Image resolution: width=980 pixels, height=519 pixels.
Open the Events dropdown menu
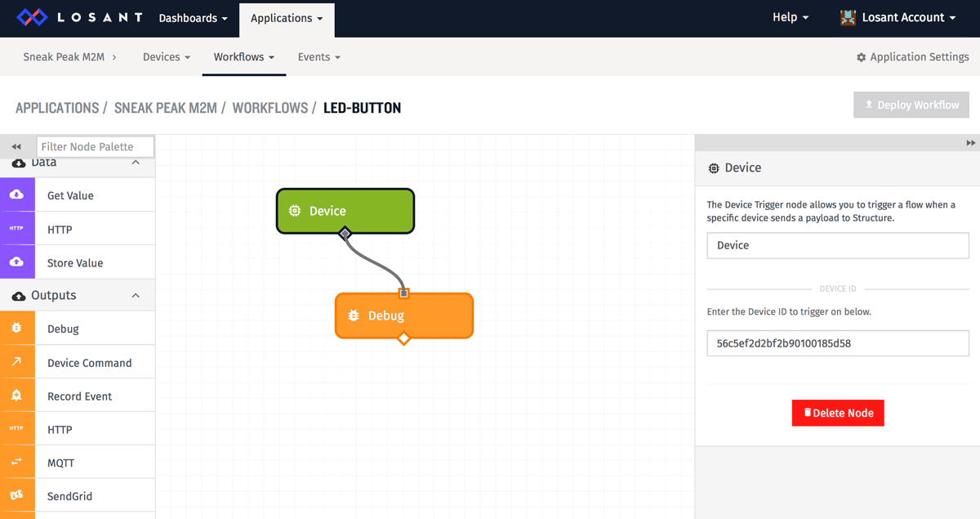pos(319,57)
